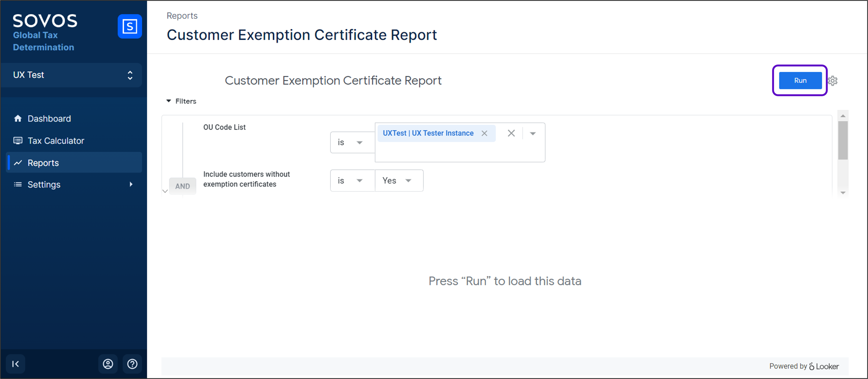Viewport: 868px width, 379px height.
Task: Click the Dashboard home icon
Action: [18, 118]
